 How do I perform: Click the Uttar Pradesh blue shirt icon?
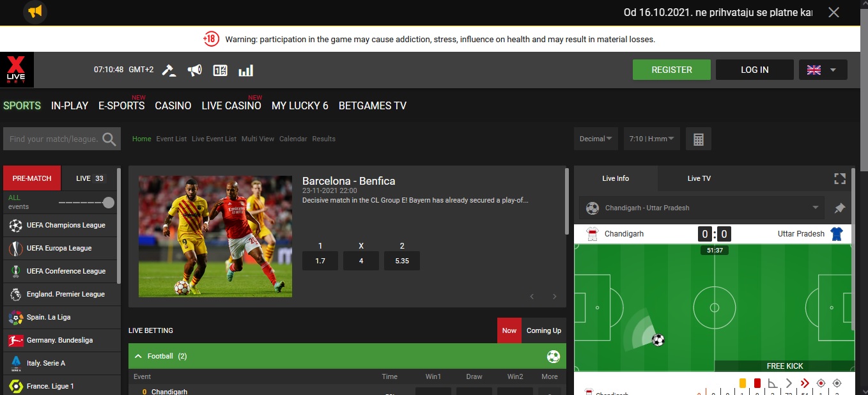click(837, 234)
